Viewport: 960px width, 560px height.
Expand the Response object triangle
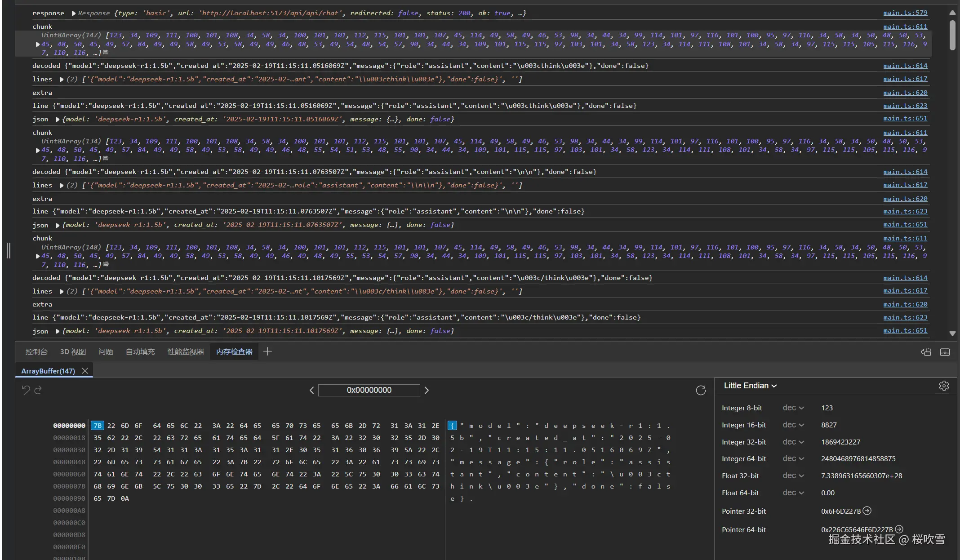tap(73, 13)
